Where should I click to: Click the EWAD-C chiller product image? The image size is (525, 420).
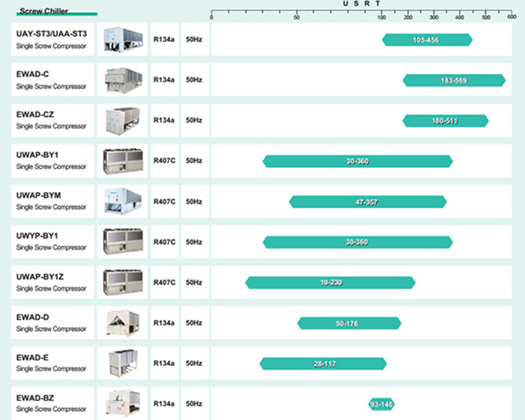[x=123, y=79]
